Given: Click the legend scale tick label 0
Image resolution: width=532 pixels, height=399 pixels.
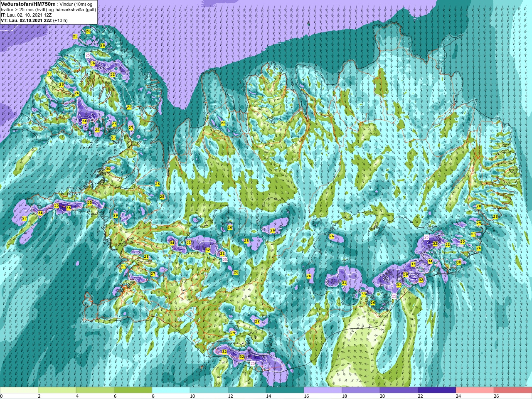Looking at the screenshot, I should 2,396.
